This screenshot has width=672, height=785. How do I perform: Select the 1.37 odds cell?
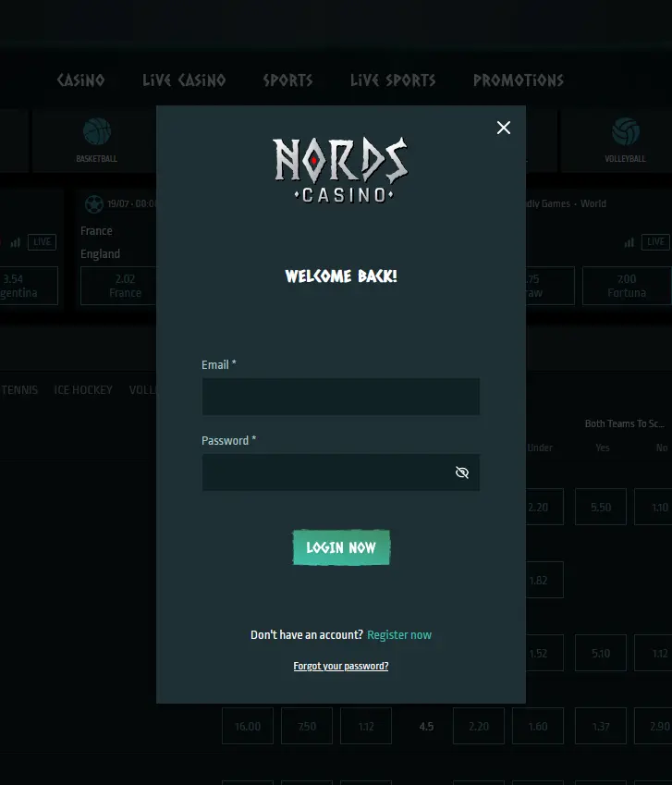click(601, 727)
